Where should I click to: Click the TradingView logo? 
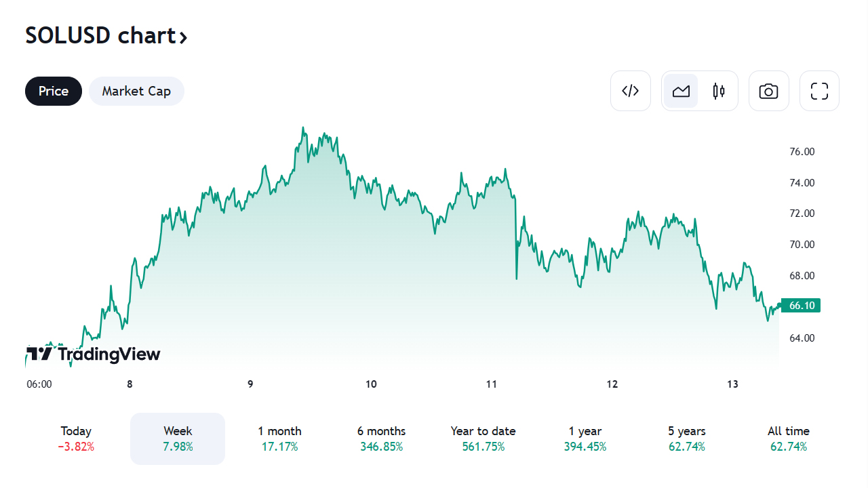tap(93, 354)
